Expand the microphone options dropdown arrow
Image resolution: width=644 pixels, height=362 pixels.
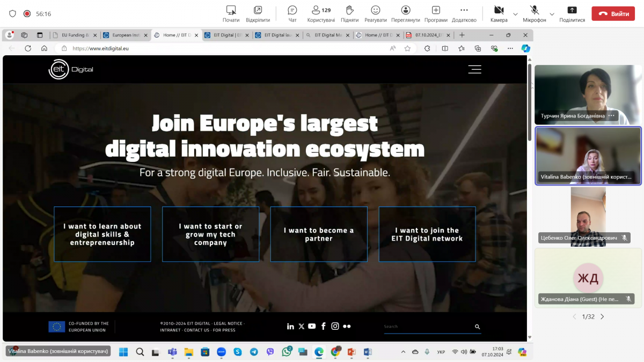pyautogui.click(x=552, y=14)
